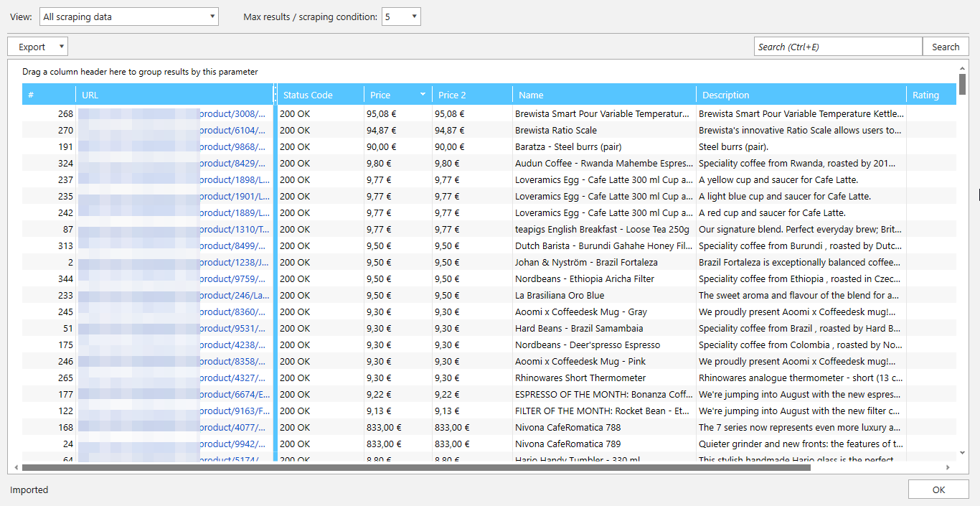980x506 pixels.
Task: Open the product/9942 URL link
Action: pyautogui.click(x=233, y=444)
